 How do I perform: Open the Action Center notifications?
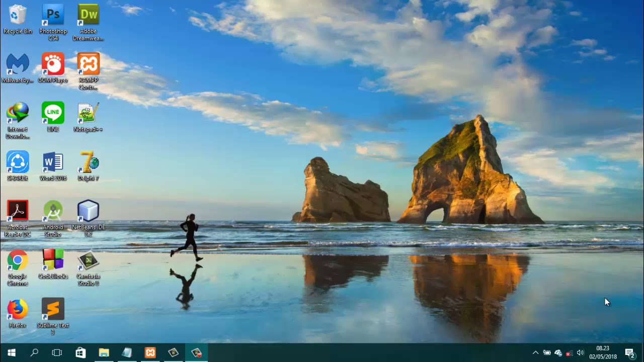pyautogui.click(x=629, y=353)
